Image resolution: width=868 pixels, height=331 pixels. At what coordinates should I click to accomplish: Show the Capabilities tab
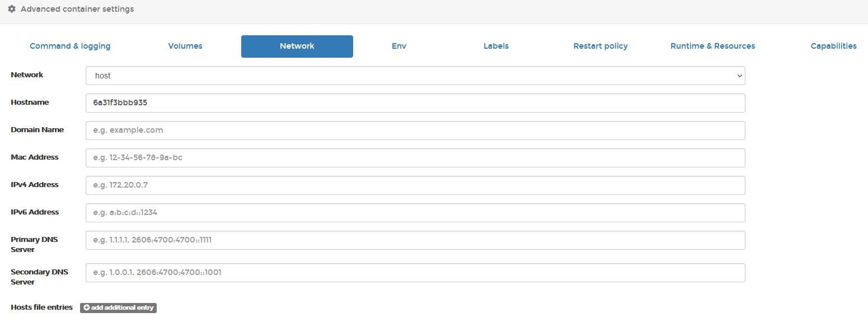[x=833, y=46]
